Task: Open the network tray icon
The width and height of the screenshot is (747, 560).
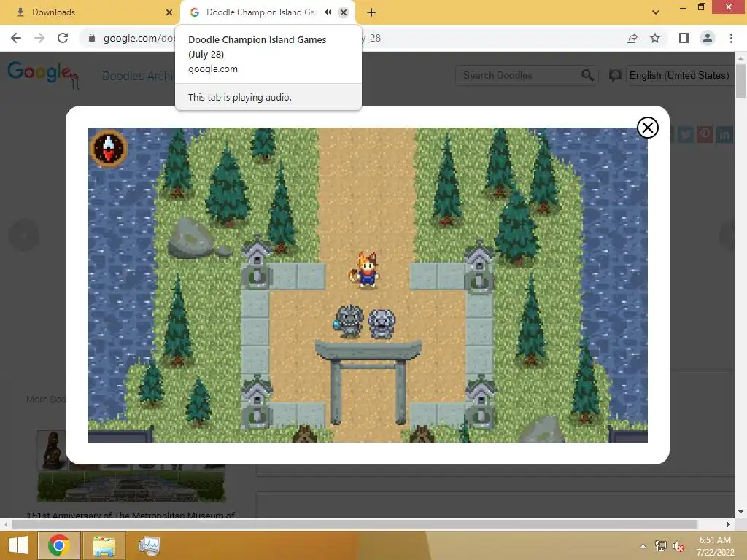Action: click(x=660, y=545)
